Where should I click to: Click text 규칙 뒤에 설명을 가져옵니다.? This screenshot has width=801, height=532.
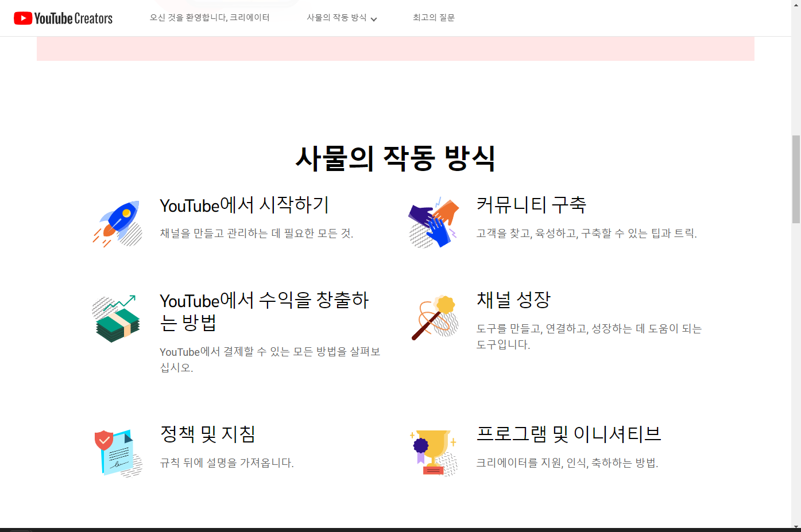pyautogui.click(x=227, y=463)
